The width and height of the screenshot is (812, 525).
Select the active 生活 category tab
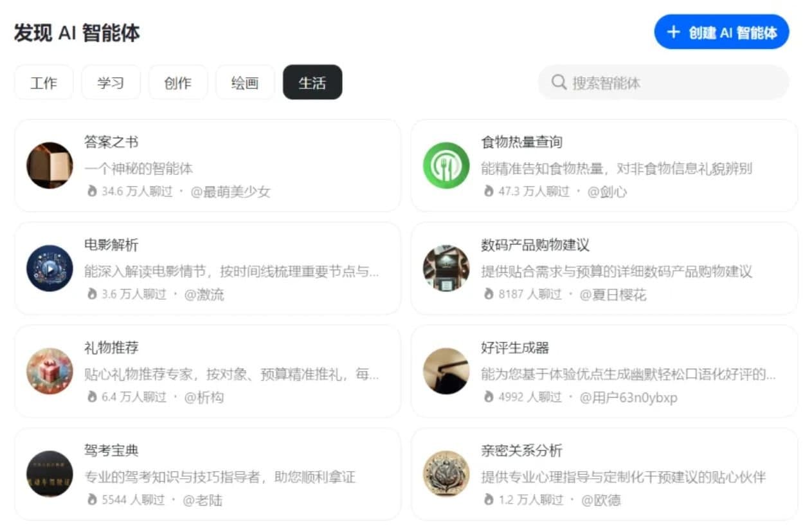[x=312, y=82]
